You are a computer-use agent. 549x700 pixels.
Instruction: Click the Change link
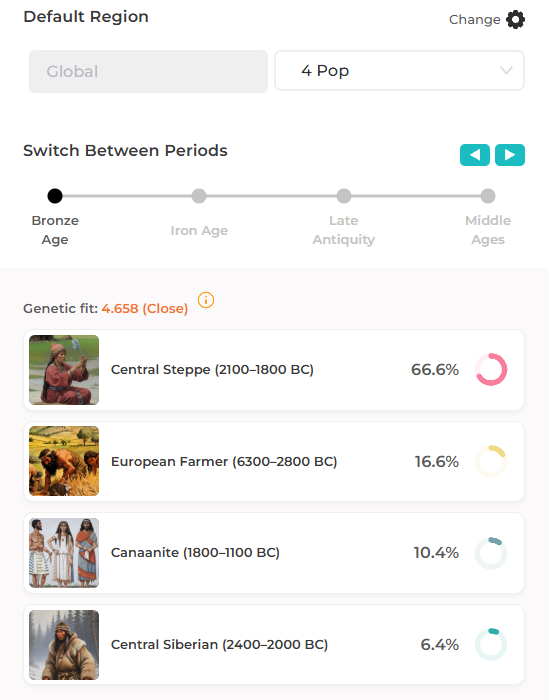click(x=474, y=20)
